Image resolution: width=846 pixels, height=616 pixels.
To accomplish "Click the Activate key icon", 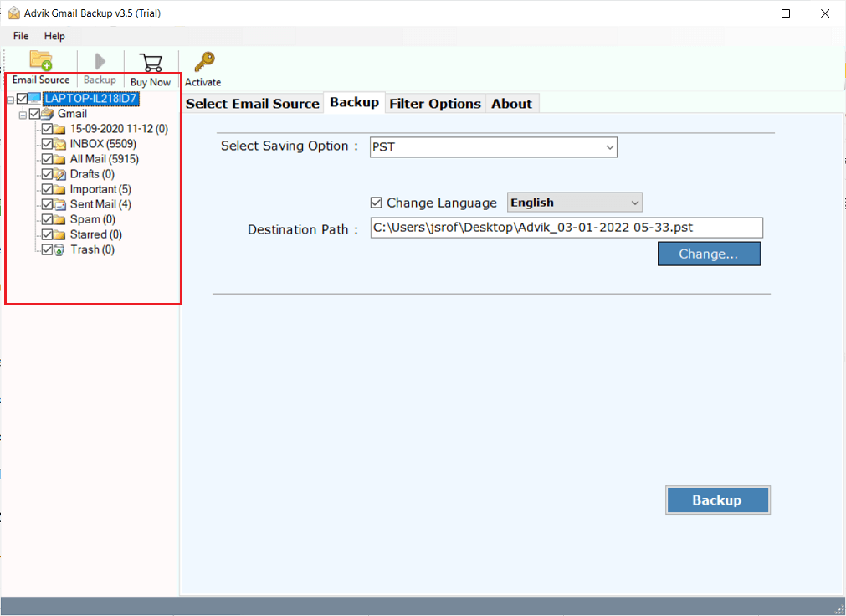I will (x=204, y=62).
